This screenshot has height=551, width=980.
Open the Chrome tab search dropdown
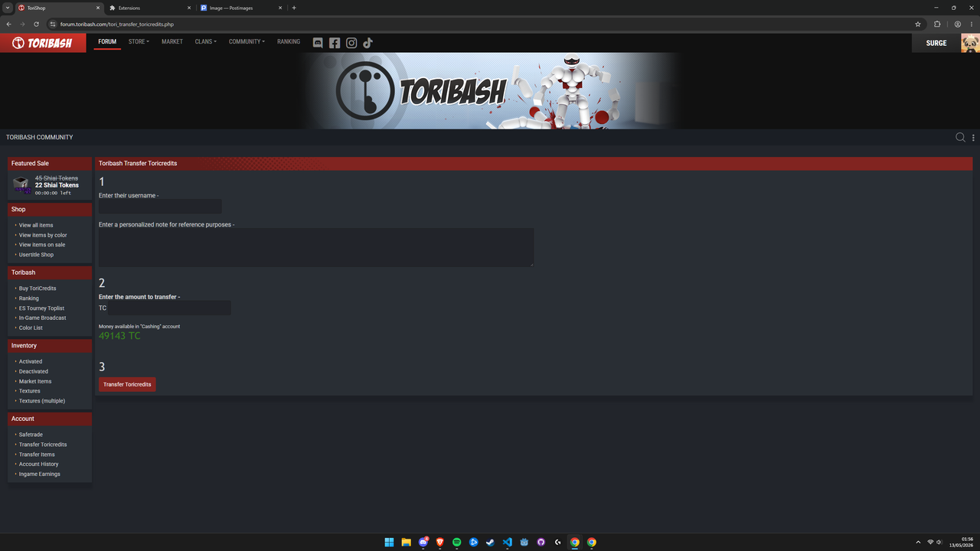coord(7,8)
